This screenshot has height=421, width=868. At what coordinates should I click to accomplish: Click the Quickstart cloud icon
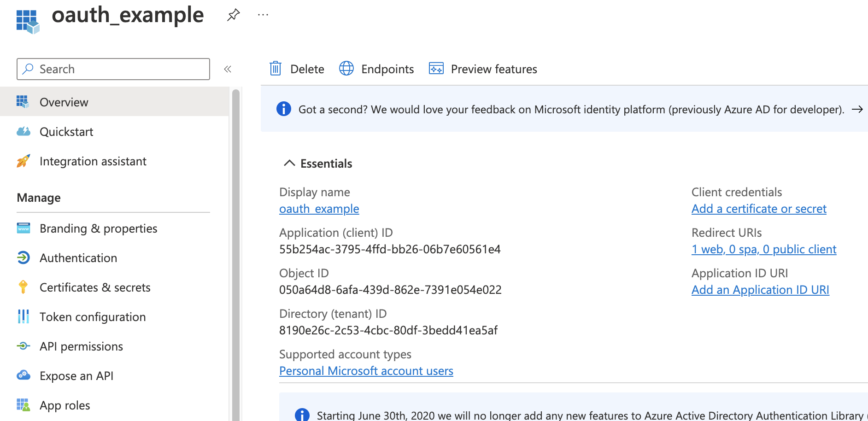23,132
